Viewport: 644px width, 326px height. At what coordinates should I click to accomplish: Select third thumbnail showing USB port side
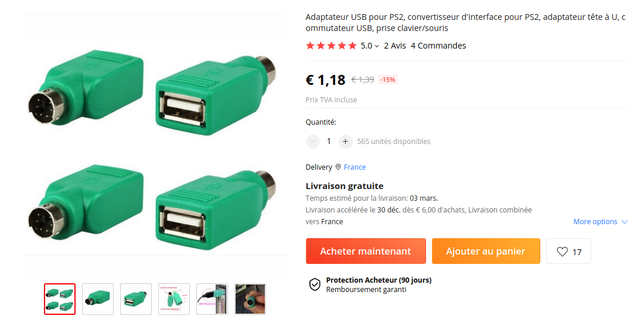136,299
